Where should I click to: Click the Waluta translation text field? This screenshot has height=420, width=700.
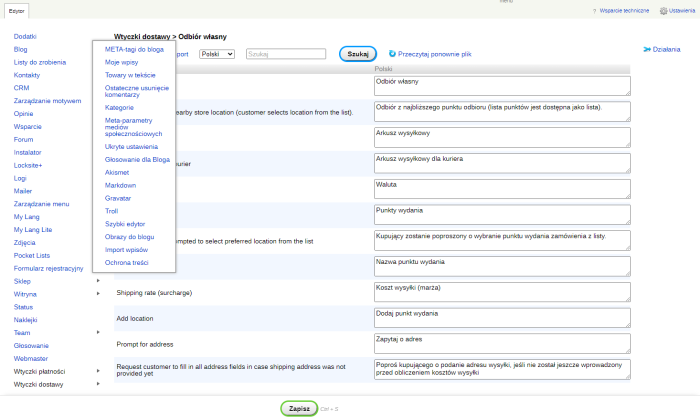(x=502, y=189)
